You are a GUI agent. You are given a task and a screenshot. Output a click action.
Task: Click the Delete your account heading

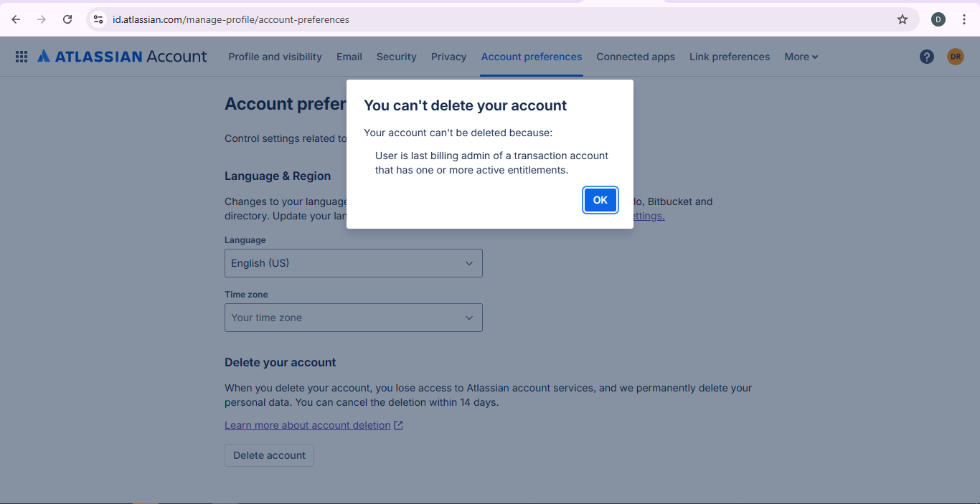point(281,362)
